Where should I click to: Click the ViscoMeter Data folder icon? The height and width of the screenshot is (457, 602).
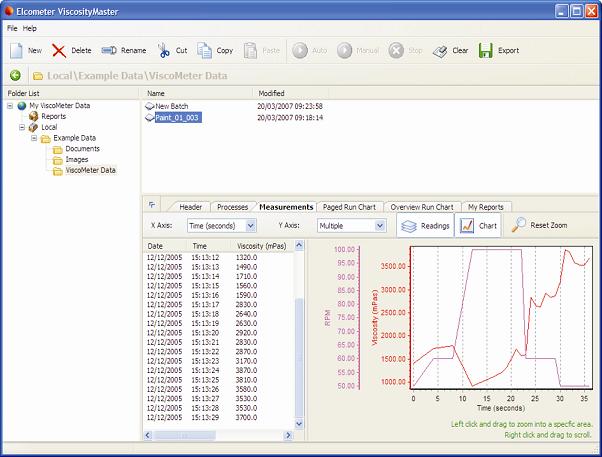click(x=58, y=171)
